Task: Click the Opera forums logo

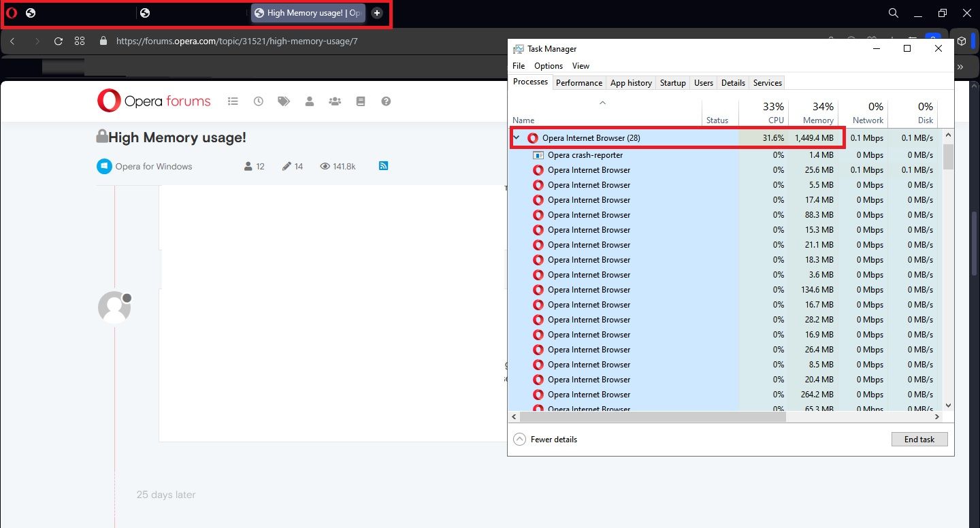Action: coord(154,101)
